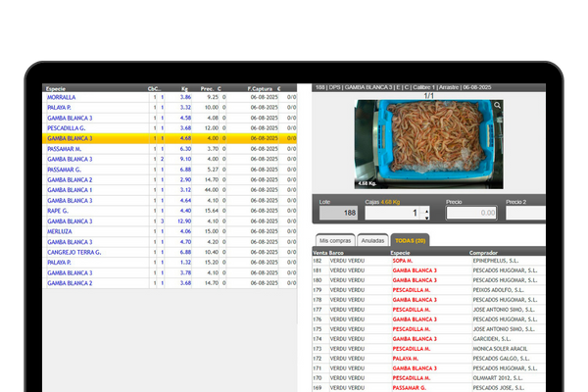Viewport: 588px width, 392px height.
Task: Click the RAPE G. species entry
Action: point(61,211)
